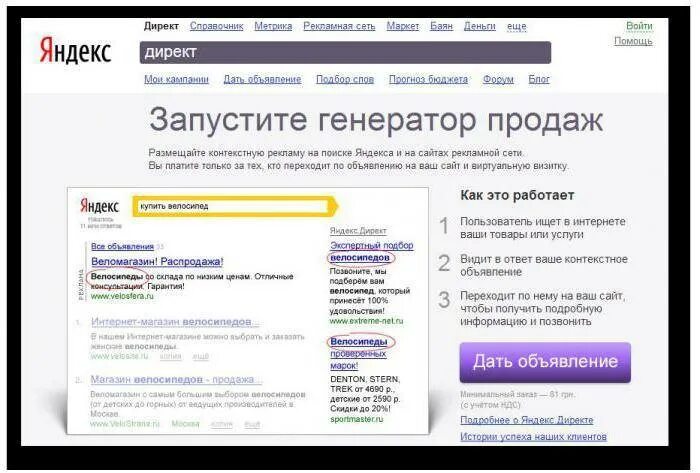Open Истории успеха наших клиентов link
This screenshot has width=700, height=473.
click(x=533, y=436)
